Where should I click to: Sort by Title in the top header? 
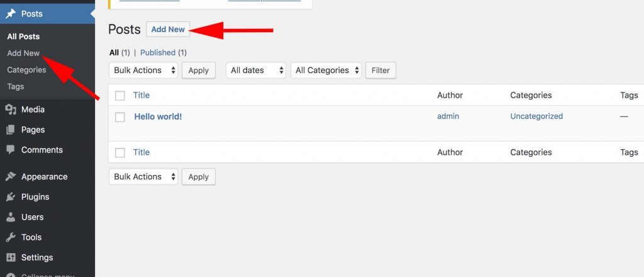(x=142, y=95)
